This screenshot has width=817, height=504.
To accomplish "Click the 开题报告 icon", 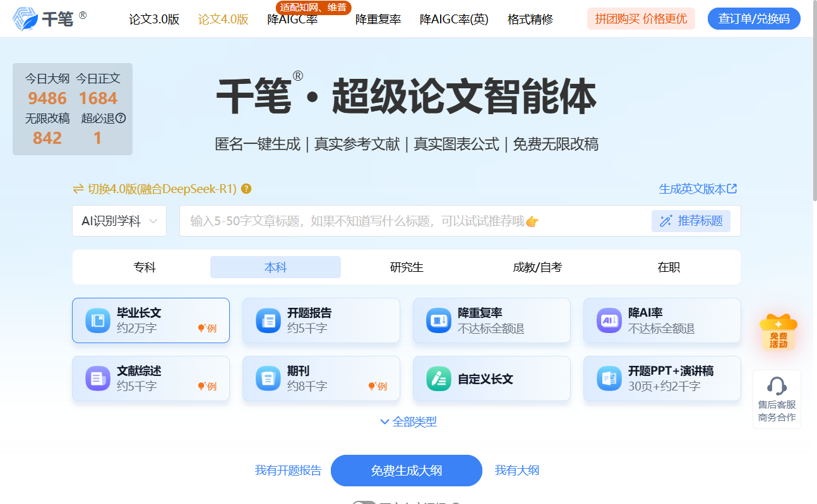I will (x=268, y=320).
